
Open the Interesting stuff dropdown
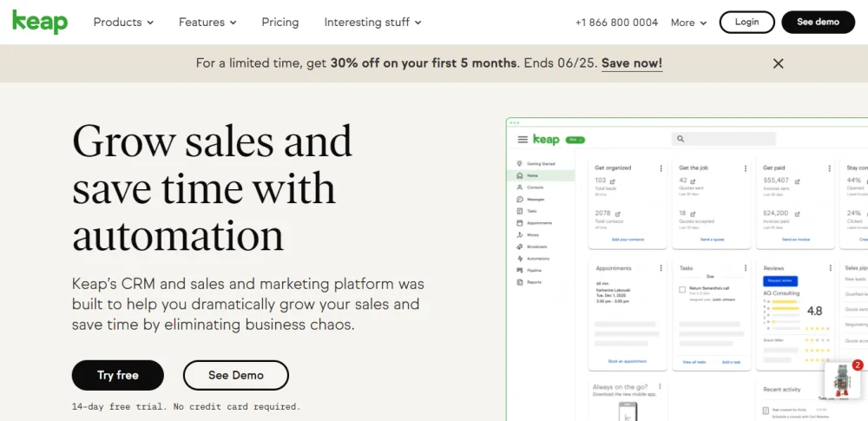372,22
